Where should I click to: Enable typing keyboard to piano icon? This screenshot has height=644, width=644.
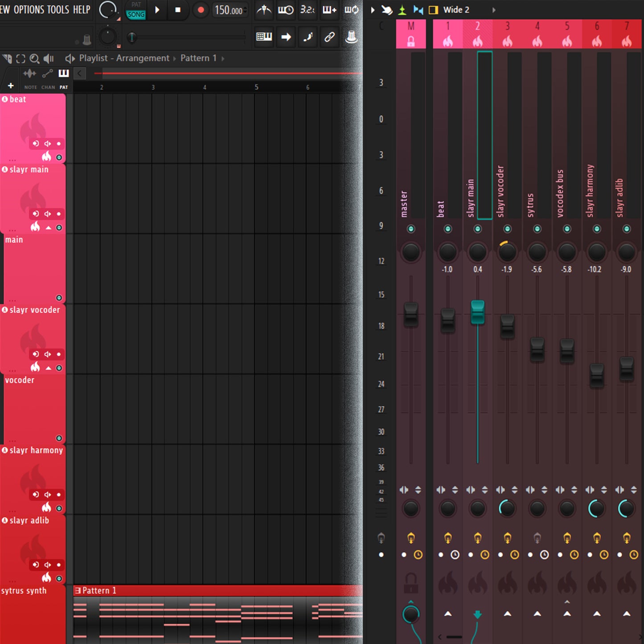pyautogui.click(x=264, y=37)
